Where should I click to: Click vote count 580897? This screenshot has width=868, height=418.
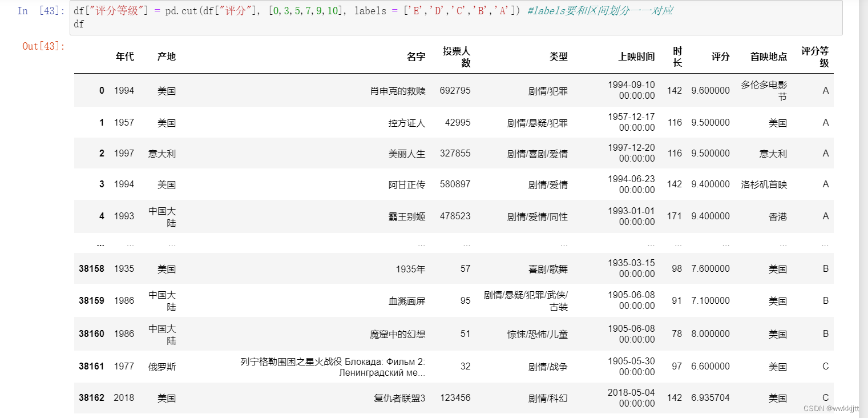455,184
